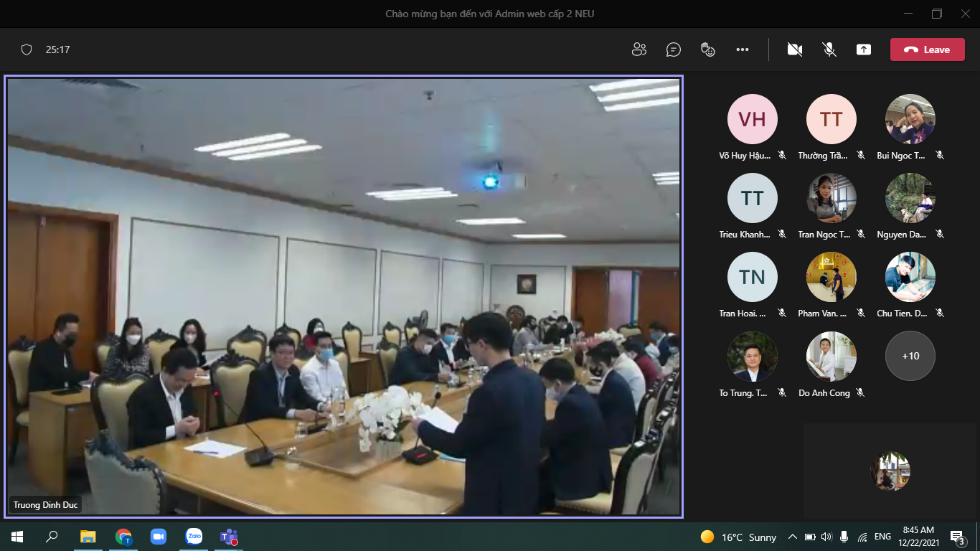Viewport: 980px width, 551px height.
Task: Open the notification center with 3 alerts
Action: (957, 537)
